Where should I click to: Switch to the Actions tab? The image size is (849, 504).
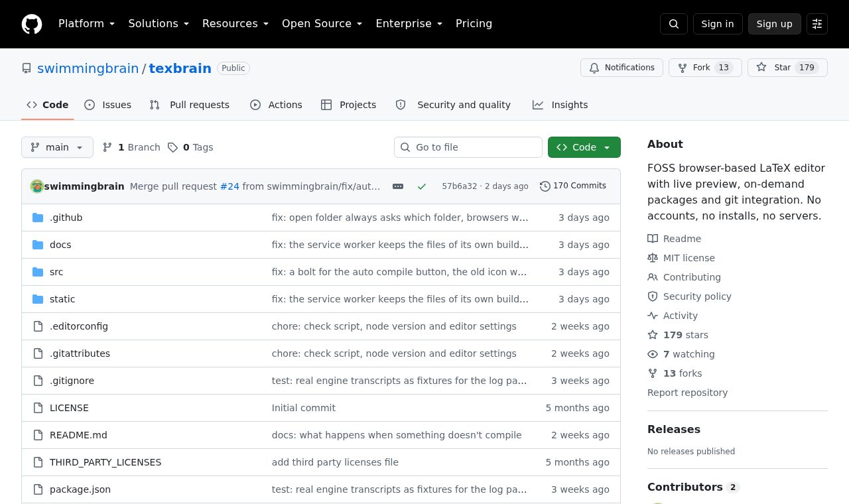tap(276, 105)
